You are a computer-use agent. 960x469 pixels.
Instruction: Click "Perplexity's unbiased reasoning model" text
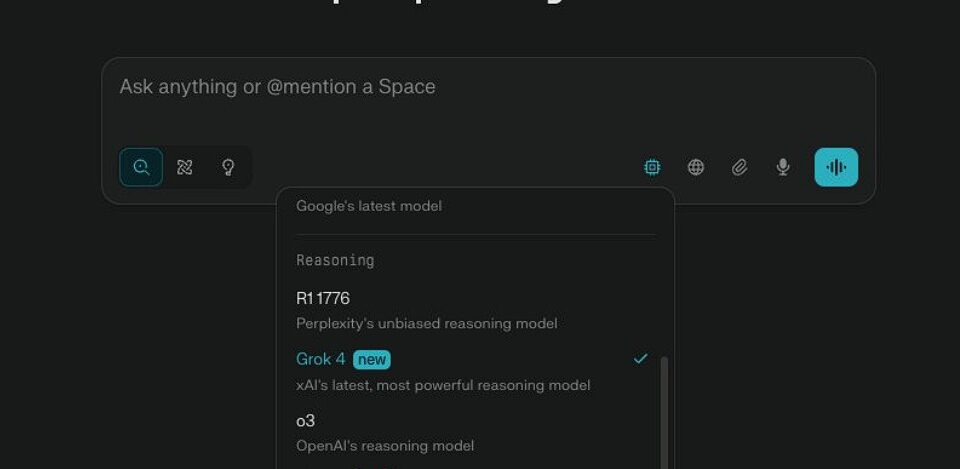(x=426, y=323)
